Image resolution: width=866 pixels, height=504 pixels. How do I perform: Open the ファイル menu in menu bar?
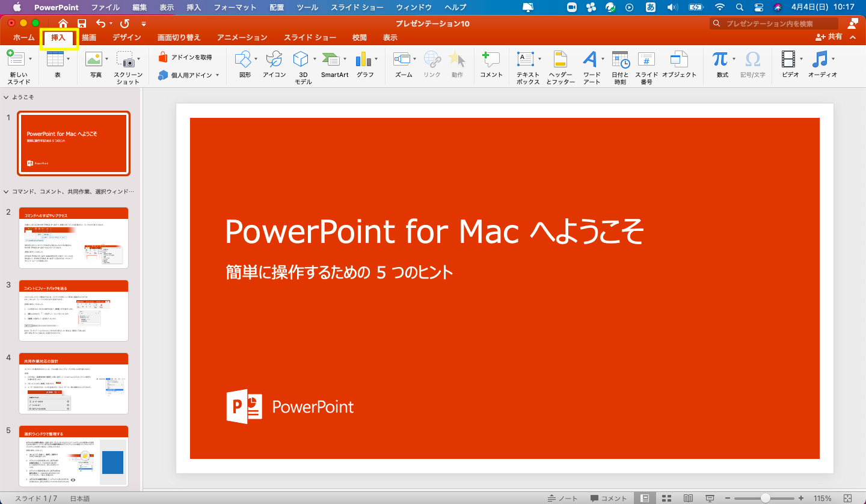105,7
